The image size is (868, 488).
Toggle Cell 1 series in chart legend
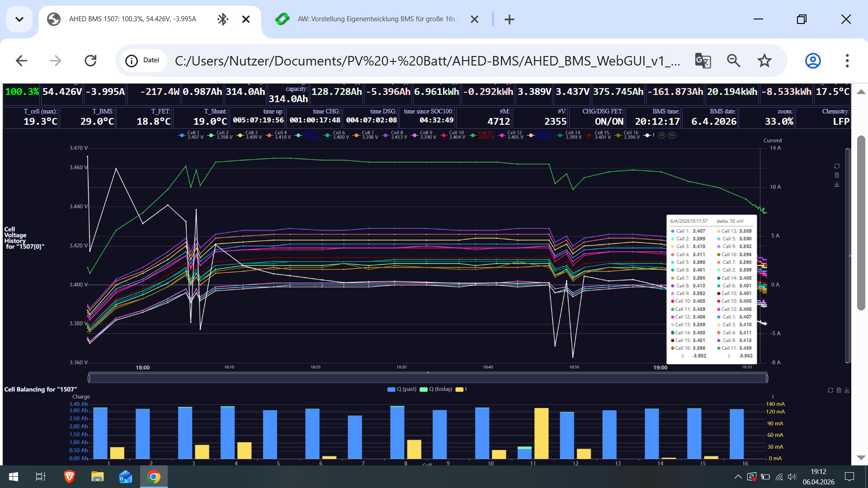(189, 135)
